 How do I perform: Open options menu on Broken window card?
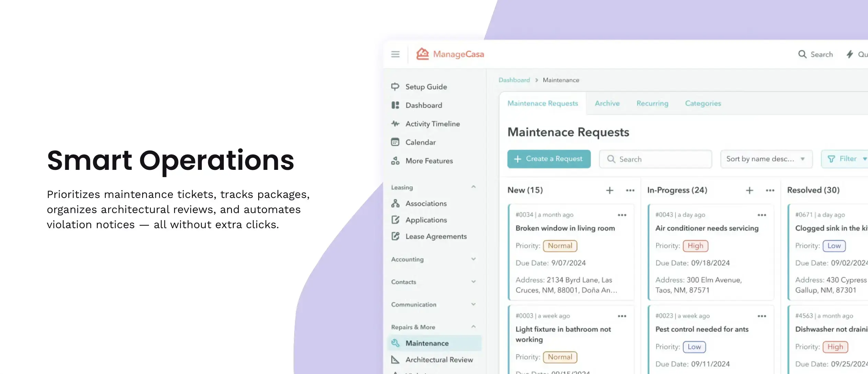[x=622, y=215]
